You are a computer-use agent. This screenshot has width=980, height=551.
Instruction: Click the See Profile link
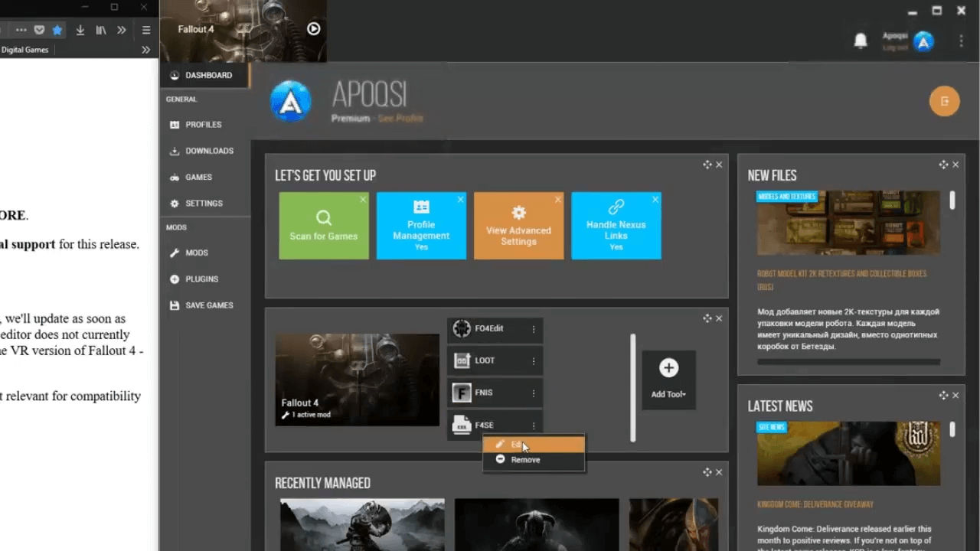(400, 118)
